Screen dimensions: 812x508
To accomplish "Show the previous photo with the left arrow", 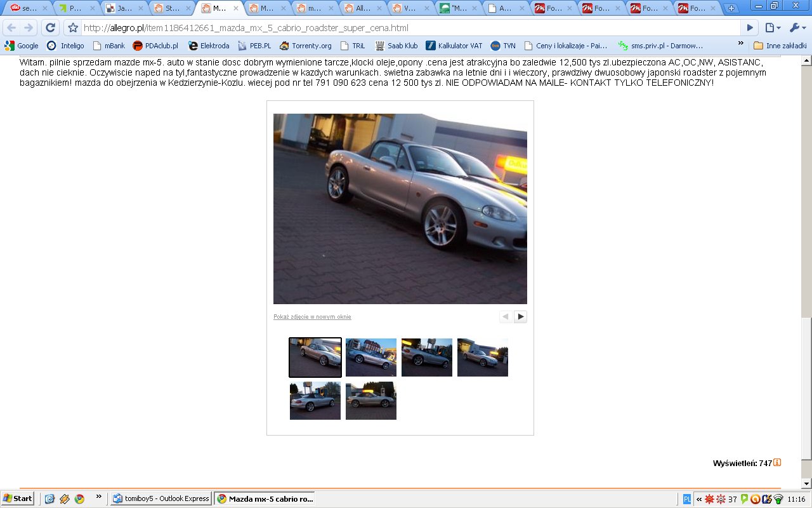I will point(506,316).
